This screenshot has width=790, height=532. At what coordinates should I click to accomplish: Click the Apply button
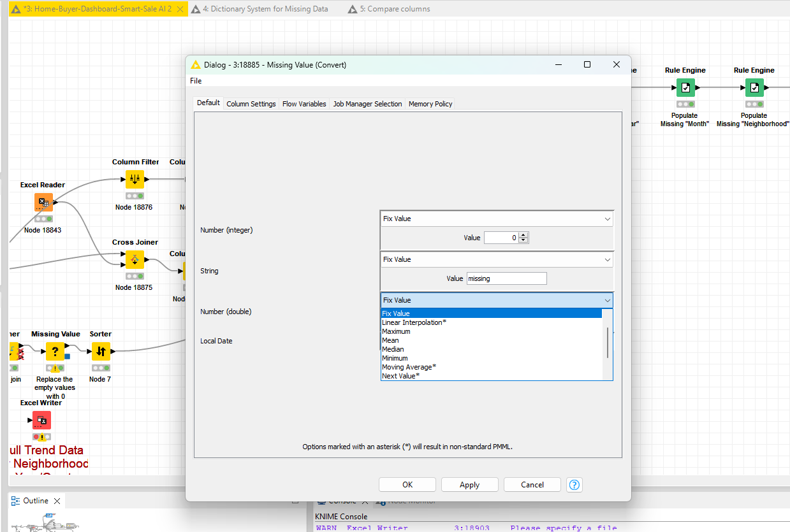pyautogui.click(x=469, y=485)
